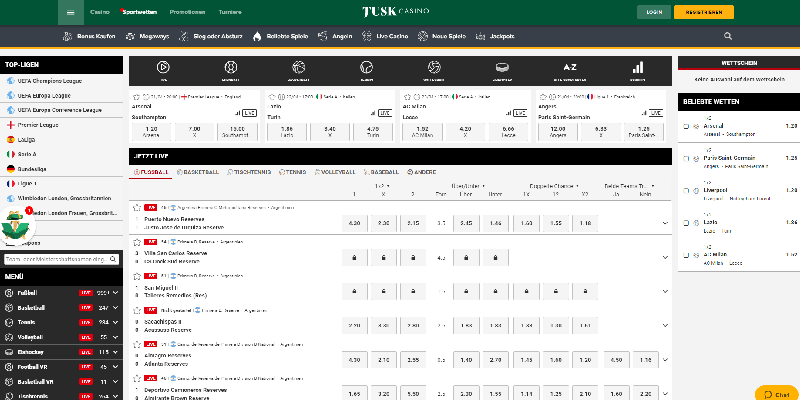Viewport: 800px width, 400px height.
Task: Switch to the Baseball live tab
Action: [x=381, y=172]
